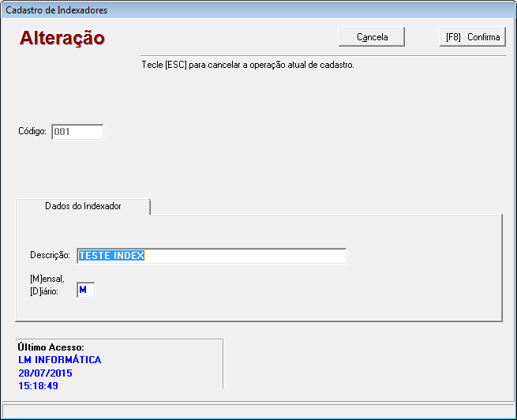
Task: Click the [M]ensal, label
Action: [x=47, y=279]
